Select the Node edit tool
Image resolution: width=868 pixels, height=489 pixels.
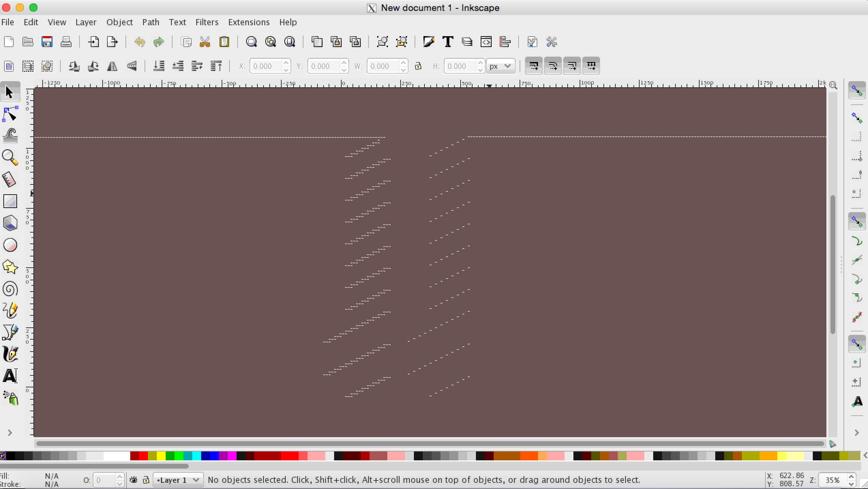point(10,114)
